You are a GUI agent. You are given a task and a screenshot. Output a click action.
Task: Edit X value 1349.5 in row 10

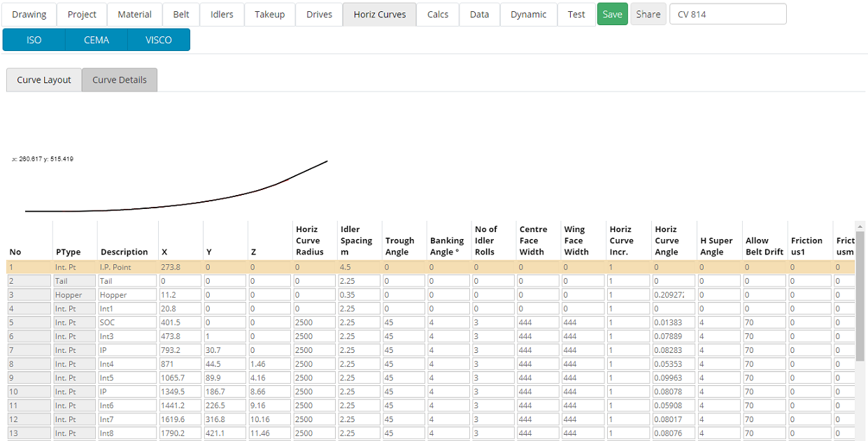[181, 391]
